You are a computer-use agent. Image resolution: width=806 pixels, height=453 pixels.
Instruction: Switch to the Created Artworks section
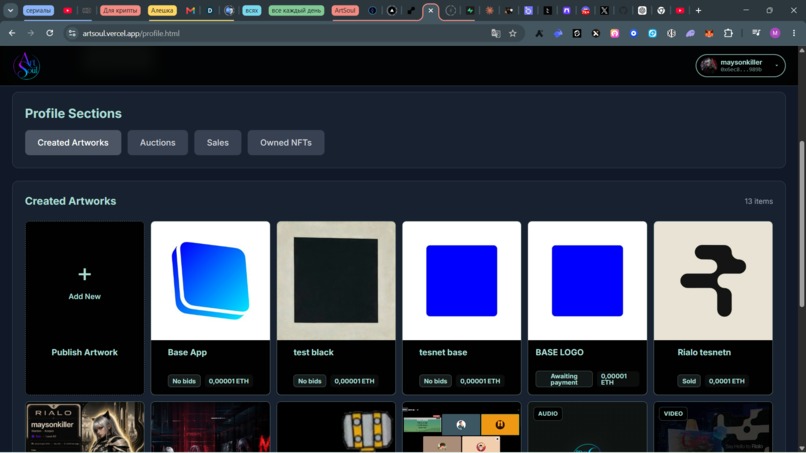coord(73,142)
